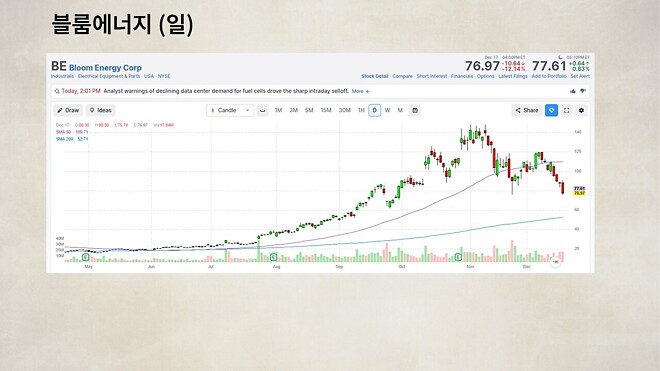This screenshot has height=371, width=660.
Task: Expand the Candle chart type dropdown
Action: pos(230,110)
